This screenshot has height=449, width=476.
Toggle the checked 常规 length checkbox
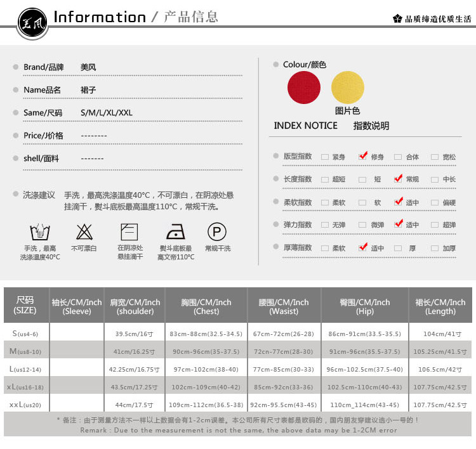[398, 178]
